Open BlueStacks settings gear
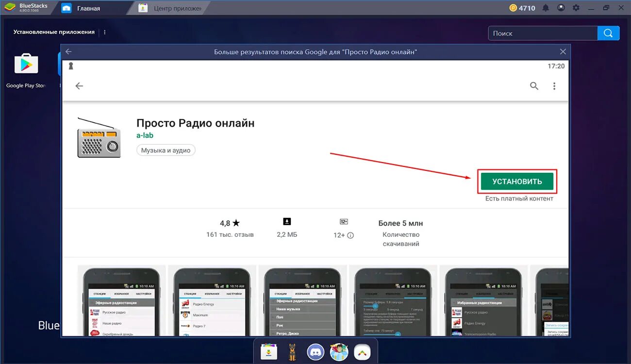Image resolution: width=631 pixels, height=364 pixels. click(x=576, y=8)
